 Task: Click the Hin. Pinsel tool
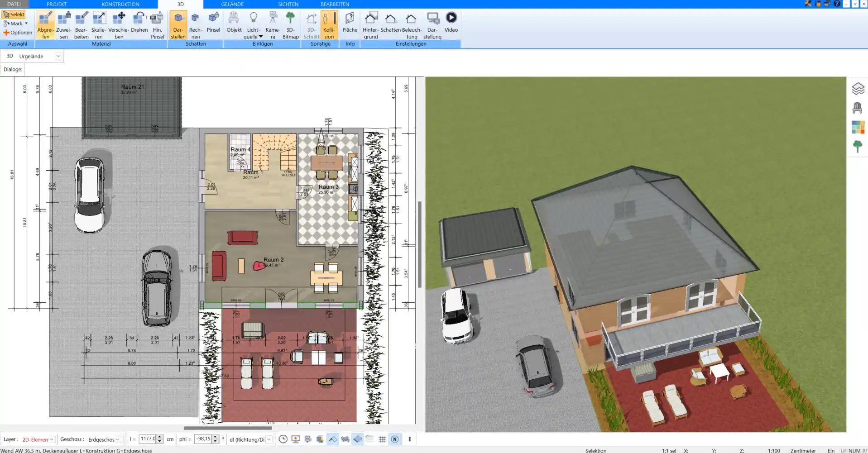[158, 25]
